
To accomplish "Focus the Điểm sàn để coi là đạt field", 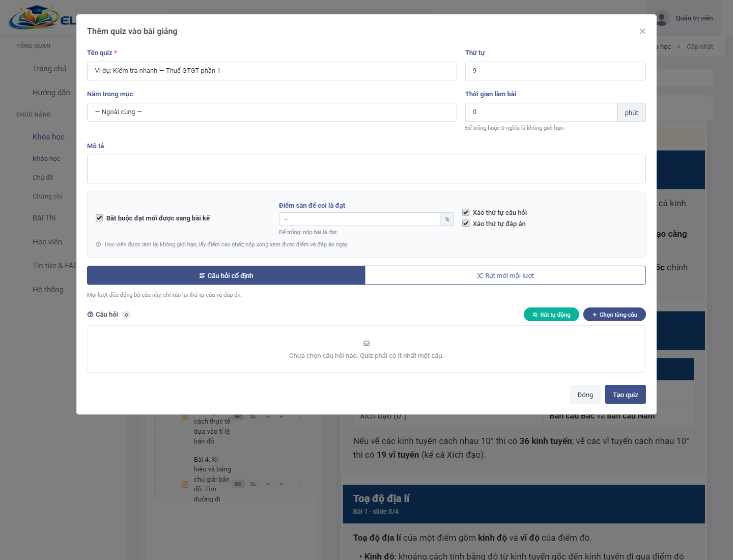I will pos(360,219).
